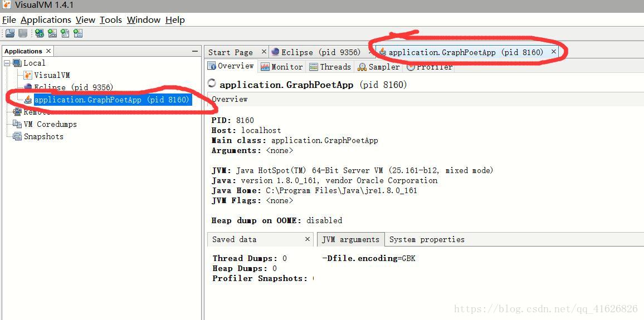Click the bold application.GraphPoetApp (pid 8160) heading

click(x=314, y=85)
